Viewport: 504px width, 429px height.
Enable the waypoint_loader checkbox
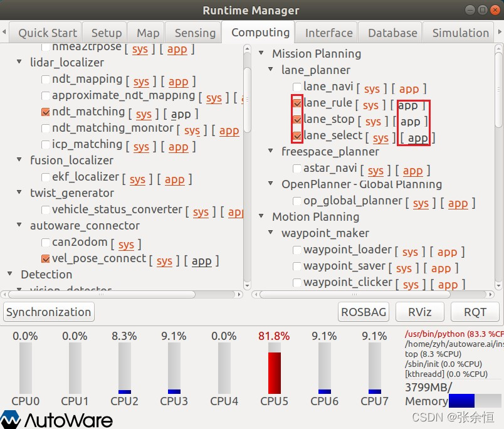click(297, 250)
